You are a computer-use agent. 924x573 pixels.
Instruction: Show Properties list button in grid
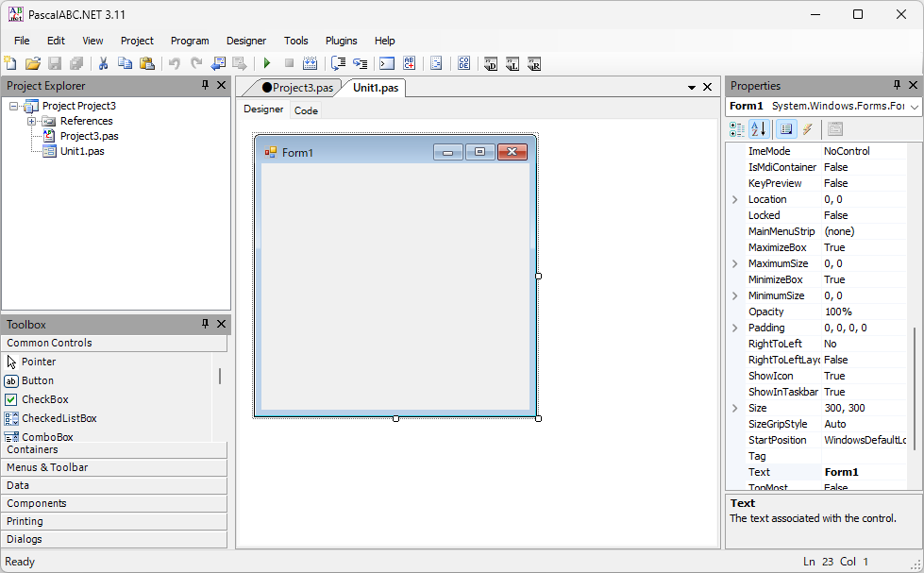pyautogui.click(x=786, y=128)
